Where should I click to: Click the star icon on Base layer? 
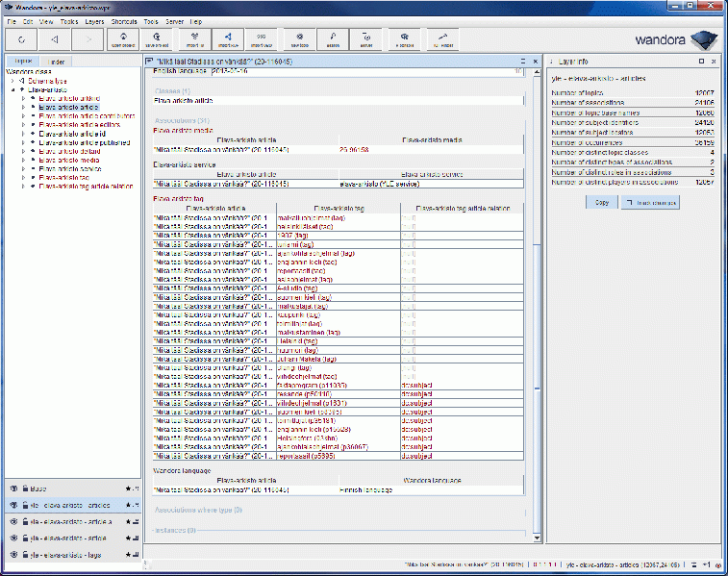[128, 488]
